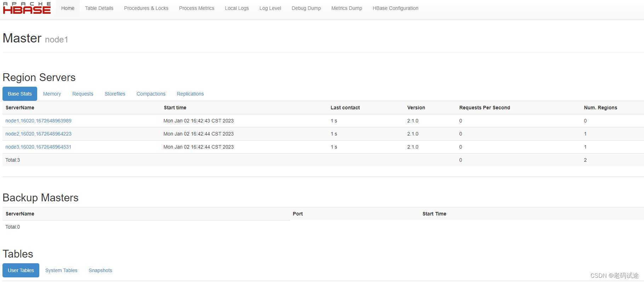The height and width of the screenshot is (282, 644).
Task: Open Debug Dump
Action: [306, 8]
